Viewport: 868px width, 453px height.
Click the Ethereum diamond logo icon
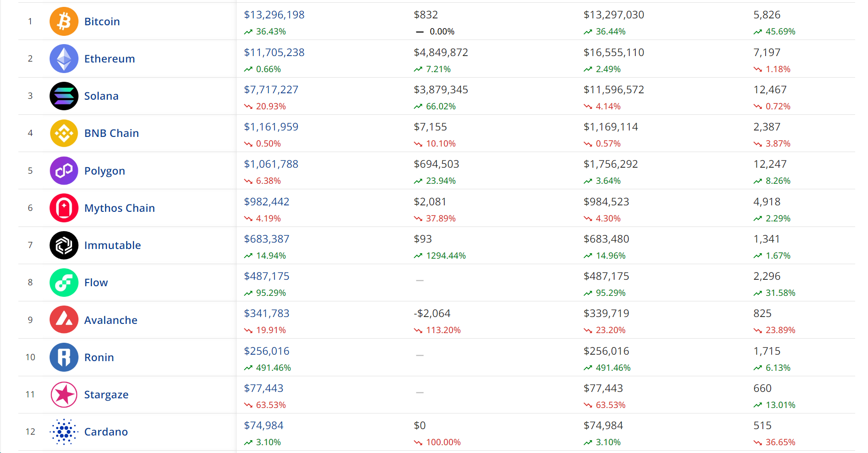(x=64, y=58)
